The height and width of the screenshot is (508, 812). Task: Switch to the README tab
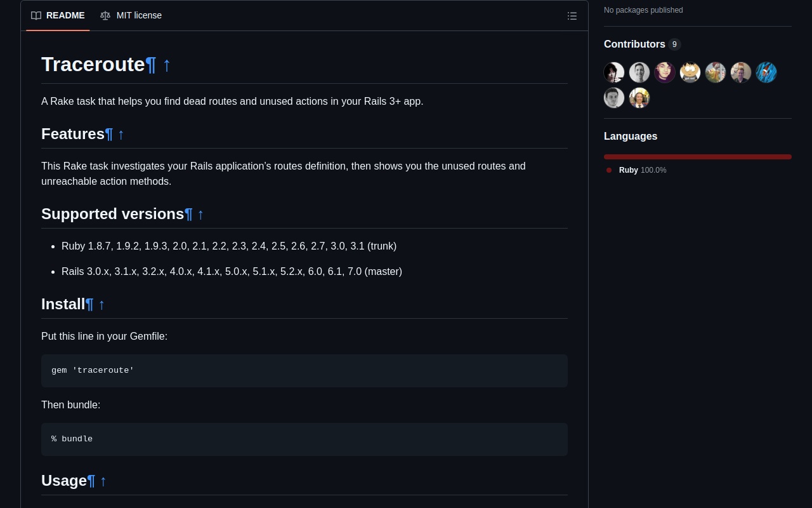click(x=65, y=15)
